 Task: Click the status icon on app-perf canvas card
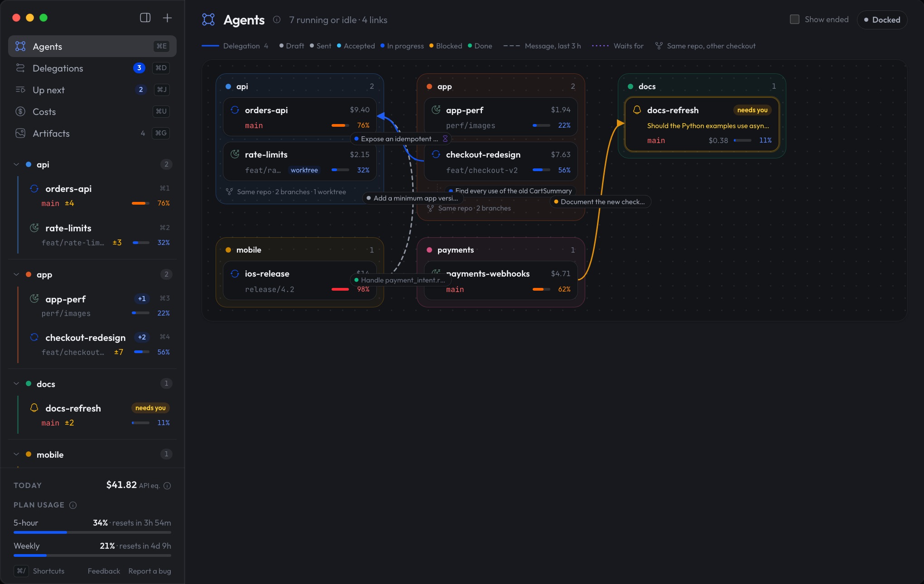[436, 110]
